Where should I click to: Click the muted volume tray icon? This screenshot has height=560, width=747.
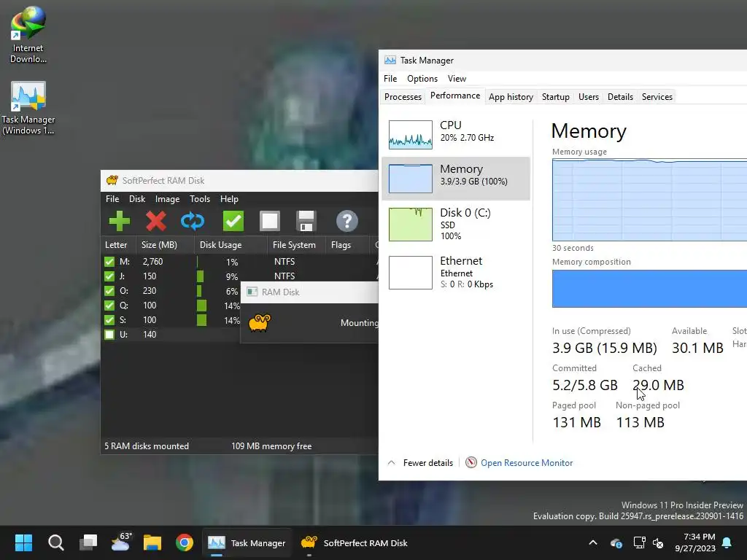[x=658, y=542]
